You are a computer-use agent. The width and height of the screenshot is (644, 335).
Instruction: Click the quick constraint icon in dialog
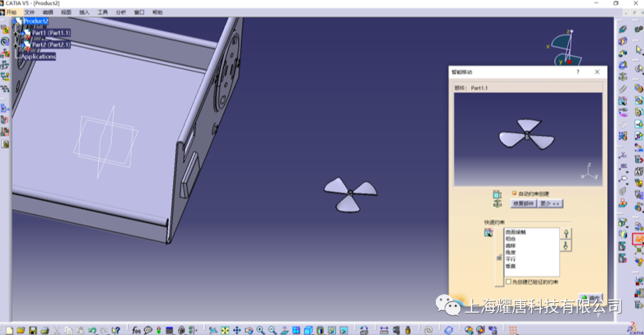[x=488, y=233]
